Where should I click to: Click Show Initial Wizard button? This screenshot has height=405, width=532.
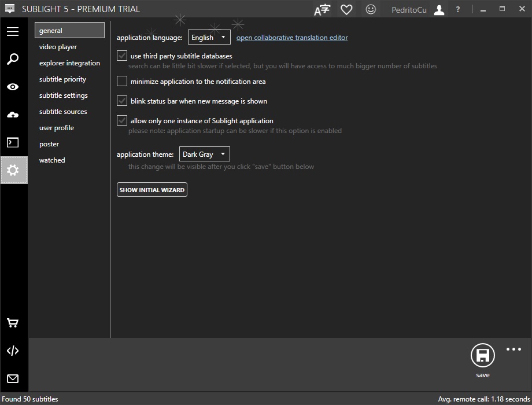point(152,190)
